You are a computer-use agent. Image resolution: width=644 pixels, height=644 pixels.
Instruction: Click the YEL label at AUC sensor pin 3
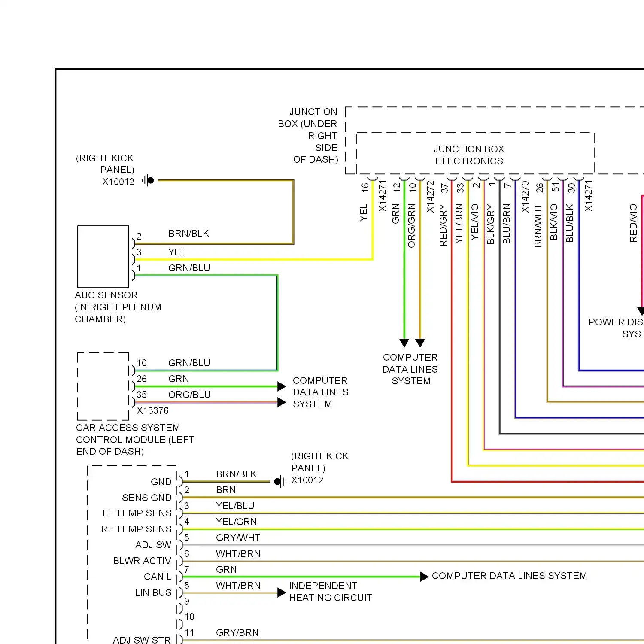177,252
